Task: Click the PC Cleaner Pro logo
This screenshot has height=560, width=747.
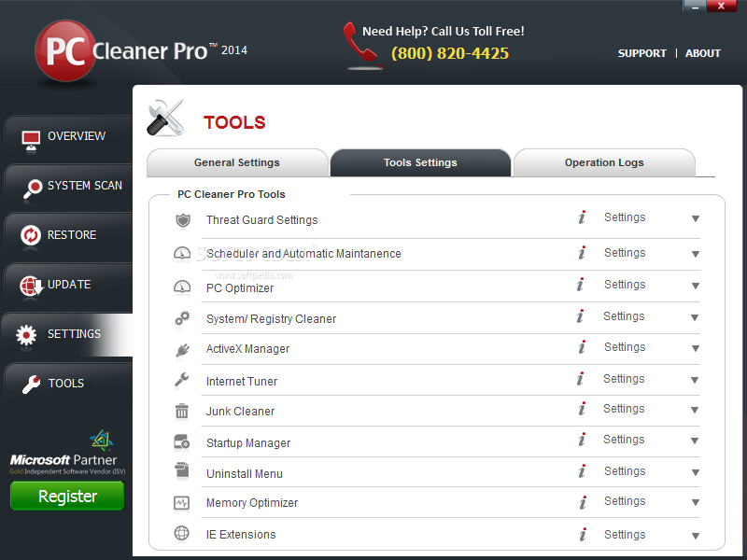Action: pos(141,51)
